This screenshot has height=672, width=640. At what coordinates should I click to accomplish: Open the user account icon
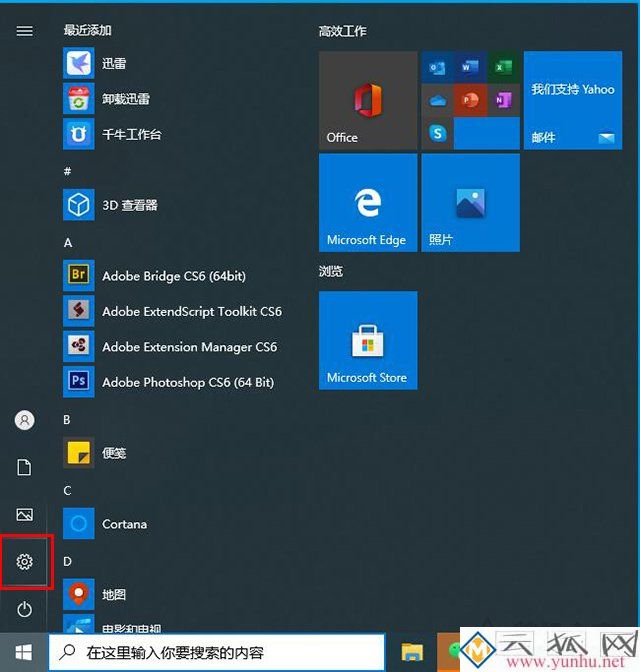coord(24,420)
